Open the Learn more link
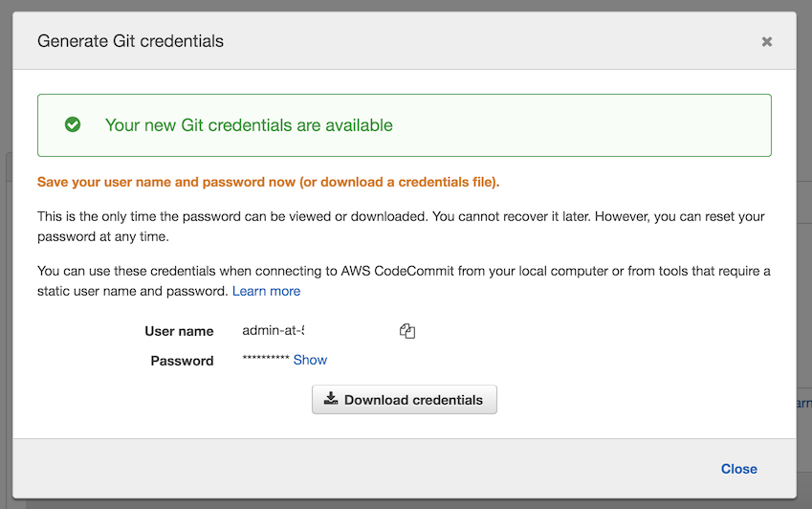Viewport: 812px width, 509px height. pos(266,291)
